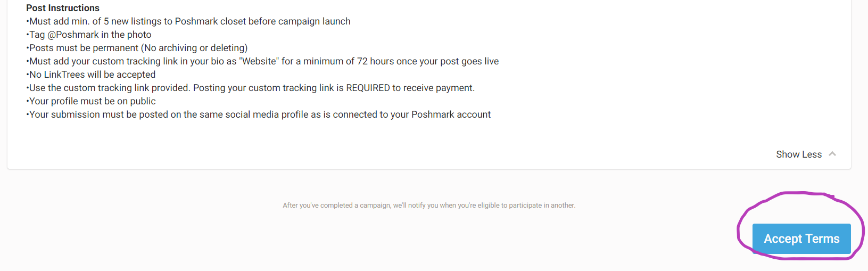The height and width of the screenshot is (271, 868).
Task: Click the line about tracking link in bio
Action: 263,61
